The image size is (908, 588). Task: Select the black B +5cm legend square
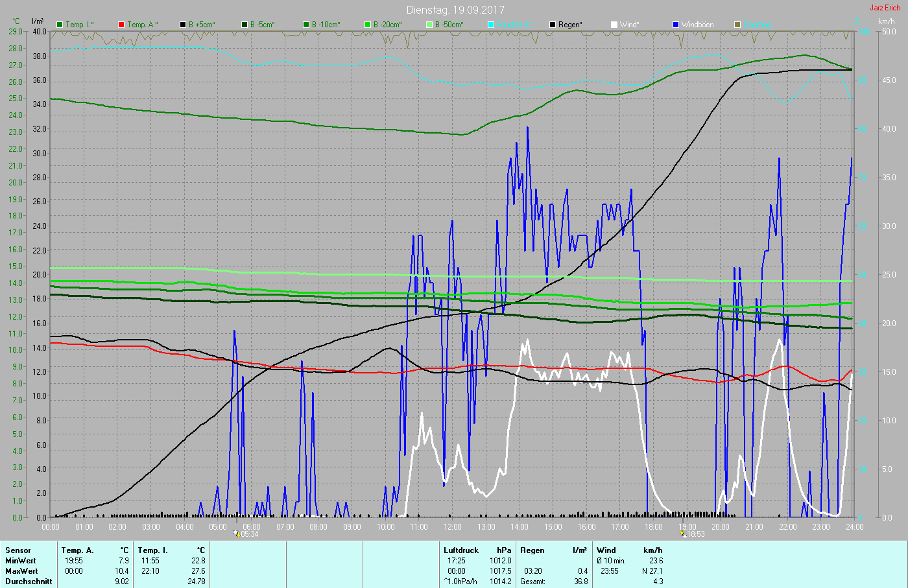(183, 25)
